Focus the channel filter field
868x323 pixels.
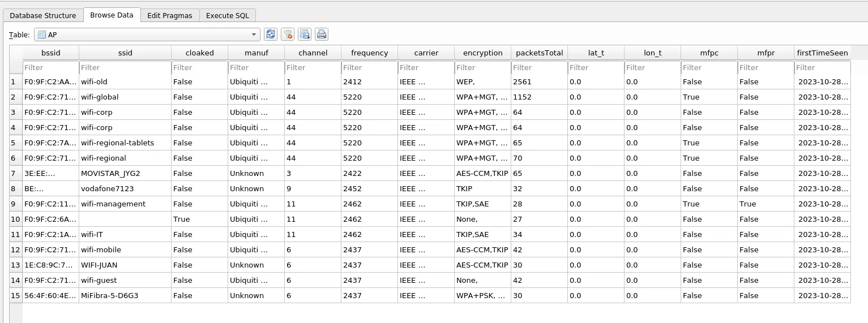click(313, 67)
